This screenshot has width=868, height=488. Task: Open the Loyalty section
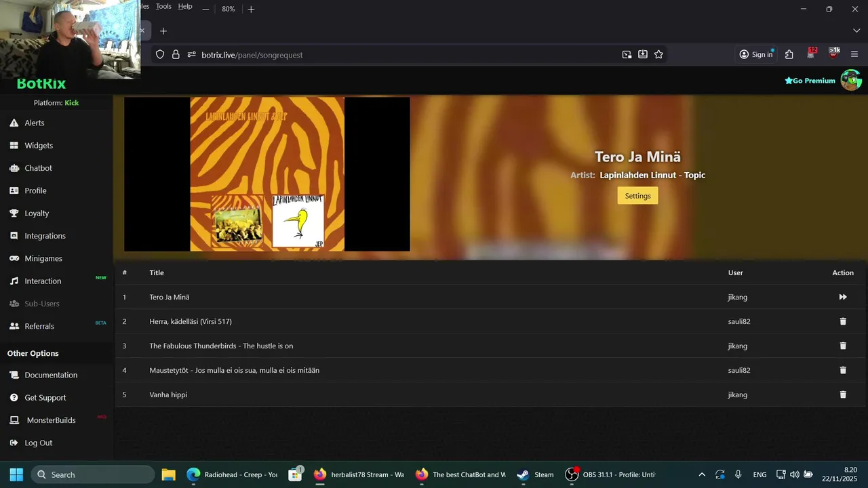(37, 213)
